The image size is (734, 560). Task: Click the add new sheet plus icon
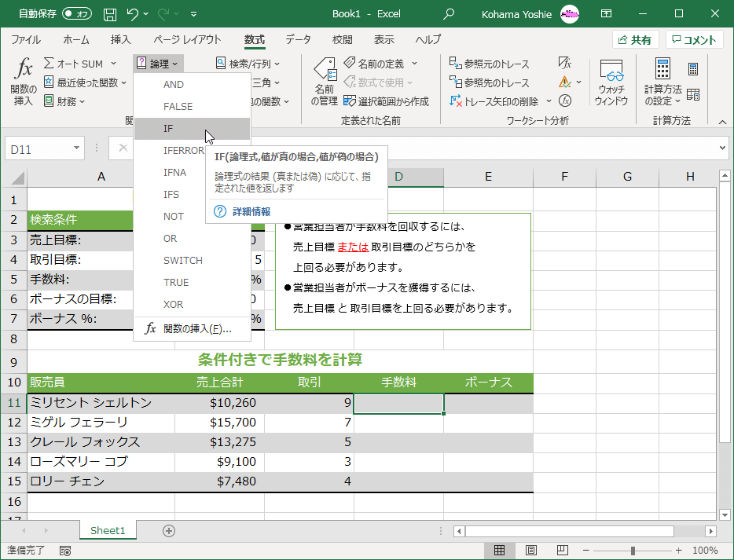tap(168, 530)
